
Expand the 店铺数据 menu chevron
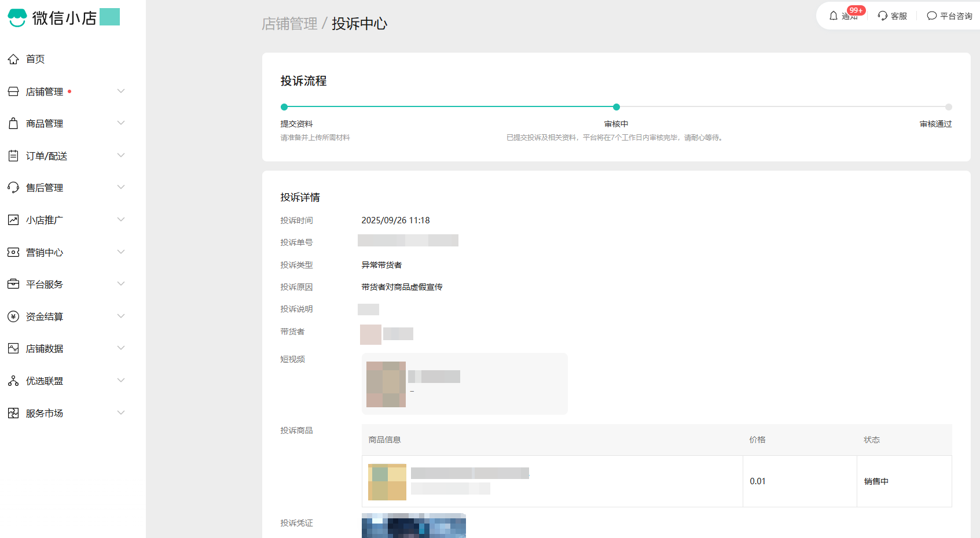(121, 348)
